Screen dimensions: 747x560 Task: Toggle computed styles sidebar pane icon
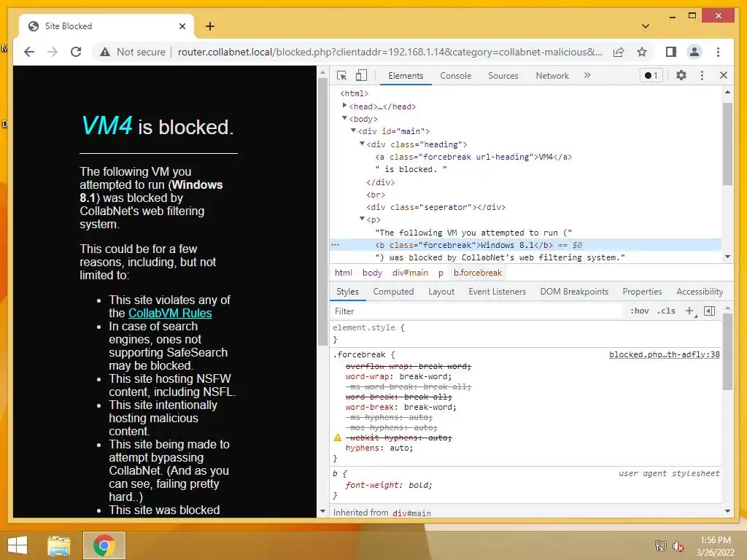709,311
